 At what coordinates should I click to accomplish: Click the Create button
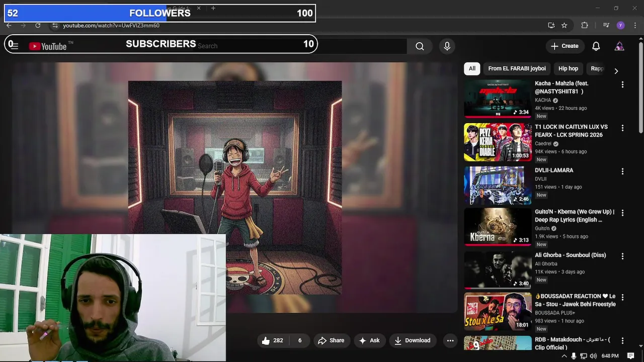click(565, 46)
